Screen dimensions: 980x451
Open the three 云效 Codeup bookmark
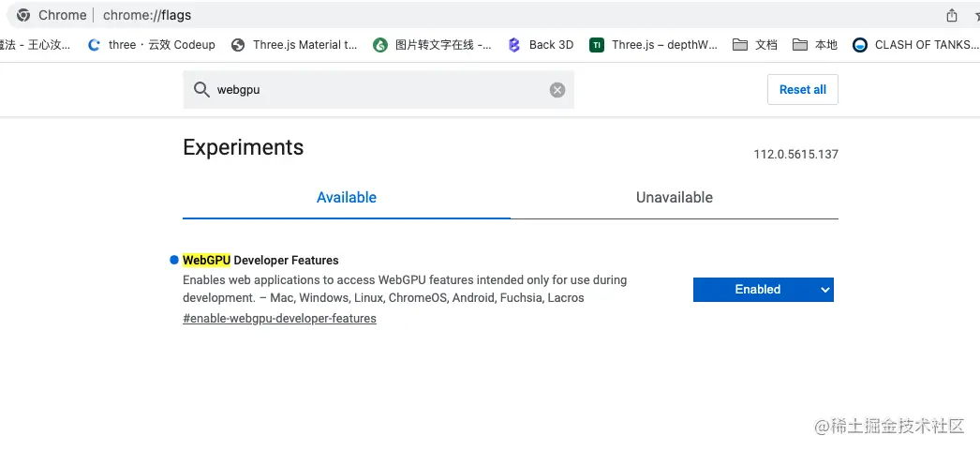tap(151, 44)
